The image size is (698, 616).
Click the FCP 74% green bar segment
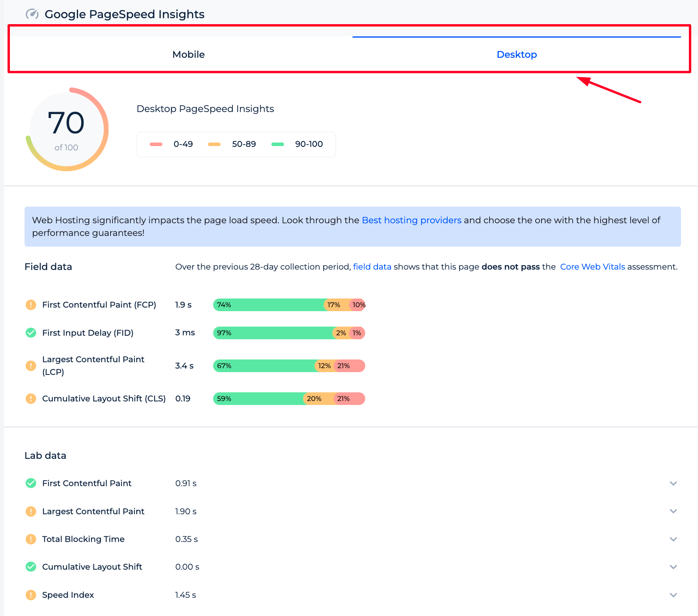point(269,305)
